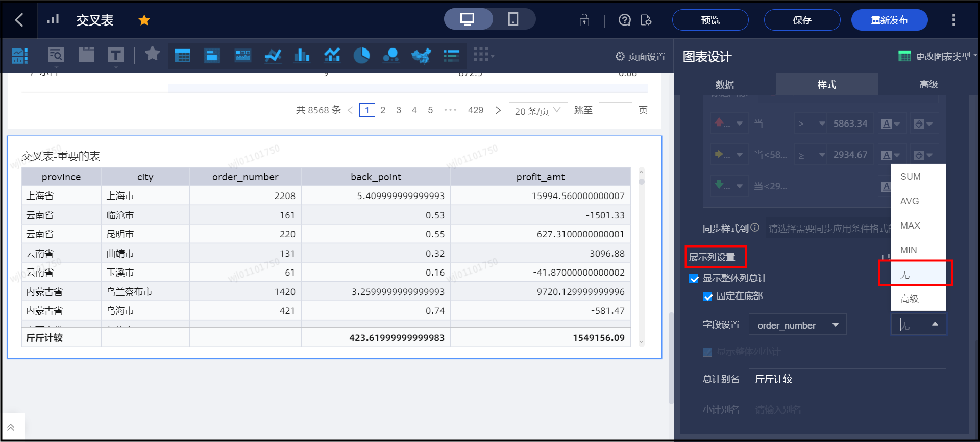
Task: Click the favorites star in the toolbar
Action: [x=152, y=54]
